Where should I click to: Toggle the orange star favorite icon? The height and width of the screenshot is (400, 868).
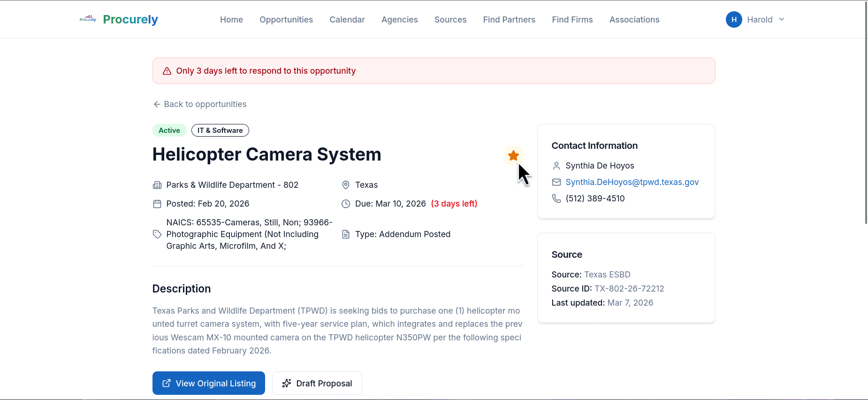point(513,155)
